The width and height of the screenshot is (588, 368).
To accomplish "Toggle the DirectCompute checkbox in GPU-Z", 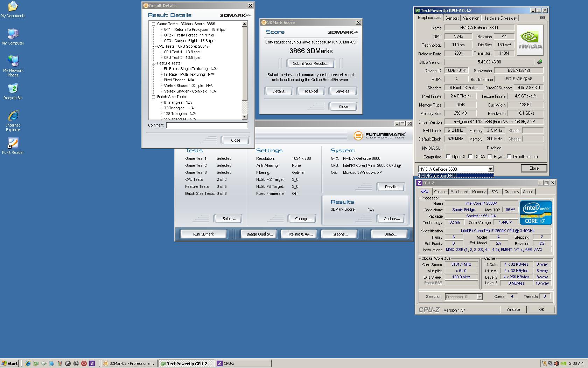I will click(x=509, y=157).
